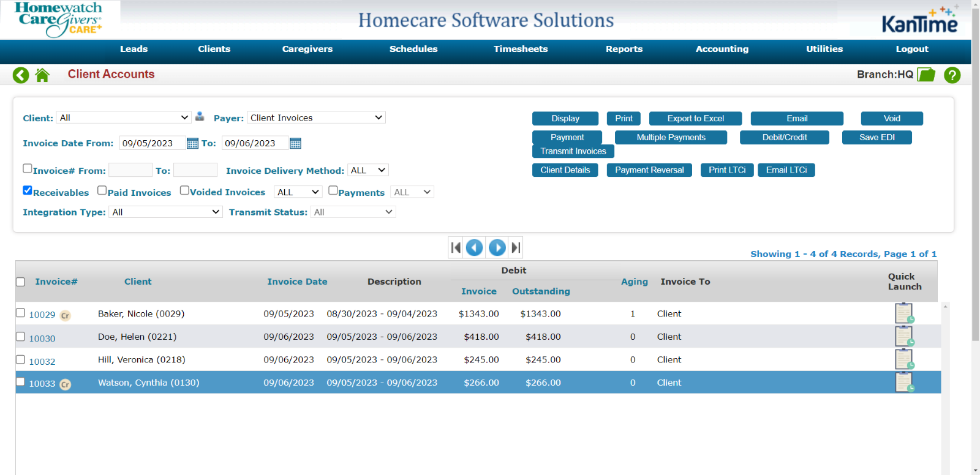Open invoice number 10030 link
The height and width of the screenshot is (475, 980).
click(x=42, y=338)
